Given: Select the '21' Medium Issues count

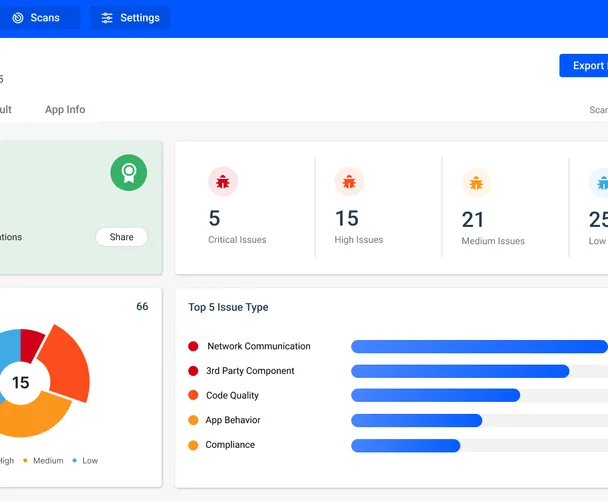Looking at the screenshot, I should (x=473, y=220).
